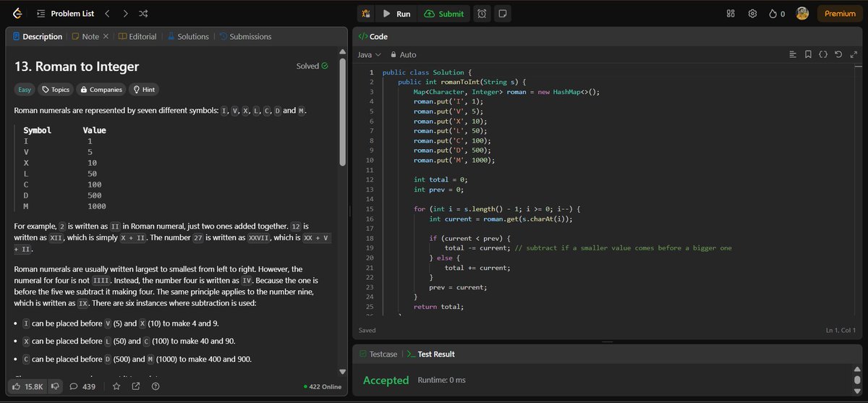Click the Ln 1, Col 1 status

click(x=841, y=330)
